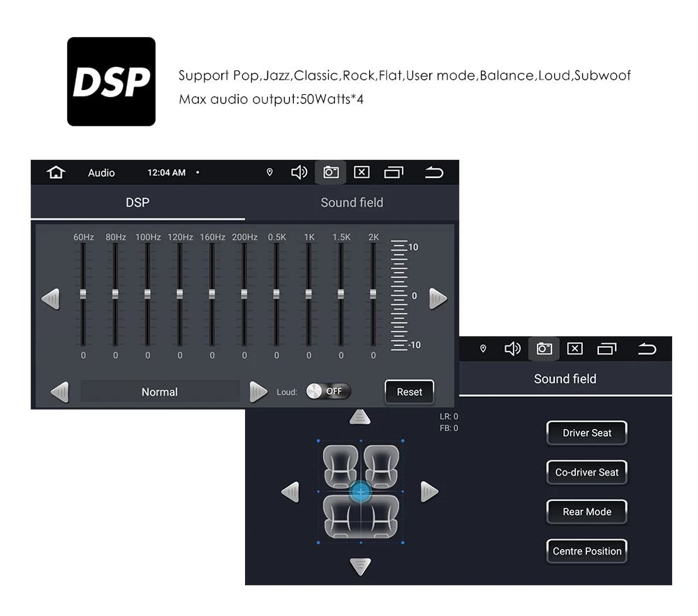The height and width of the screenshot is (616, 698).
Task: Click the rear bench seat image
Action: (x=361, y=517)
